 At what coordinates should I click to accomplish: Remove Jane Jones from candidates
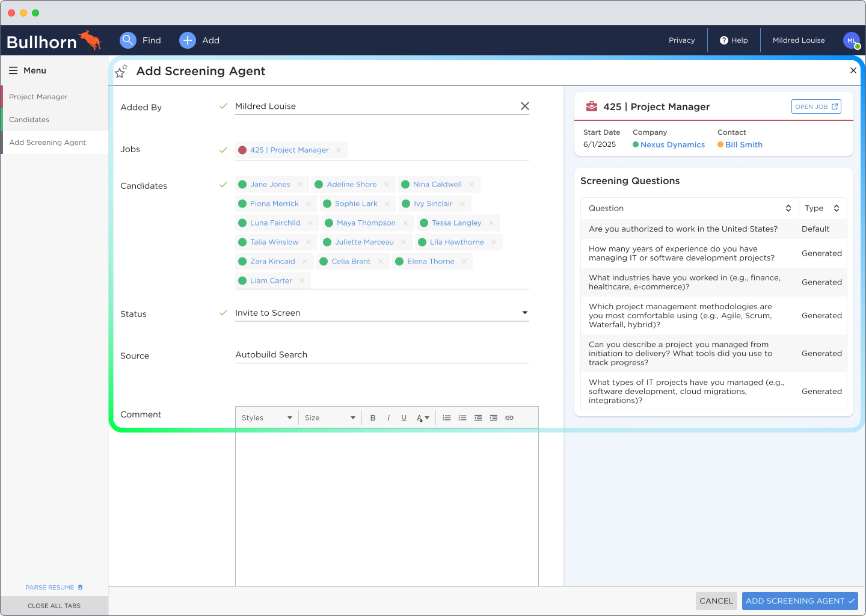[300, 185]
